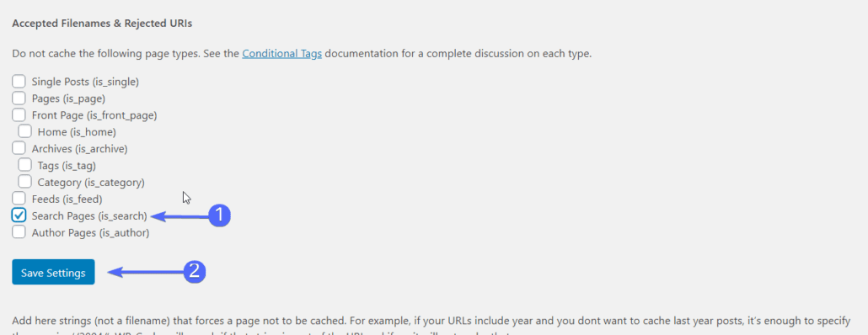Click the blue circle numbered 1

pos(219,215)
